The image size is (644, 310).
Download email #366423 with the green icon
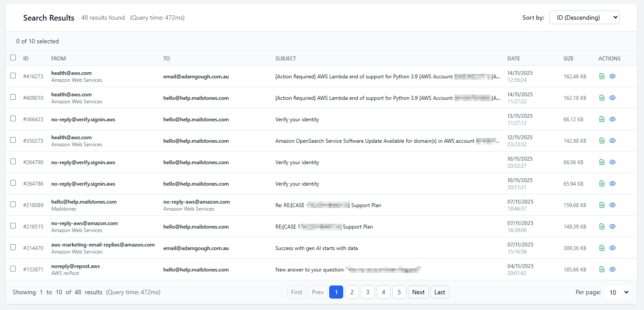click(x=602, y=119)
